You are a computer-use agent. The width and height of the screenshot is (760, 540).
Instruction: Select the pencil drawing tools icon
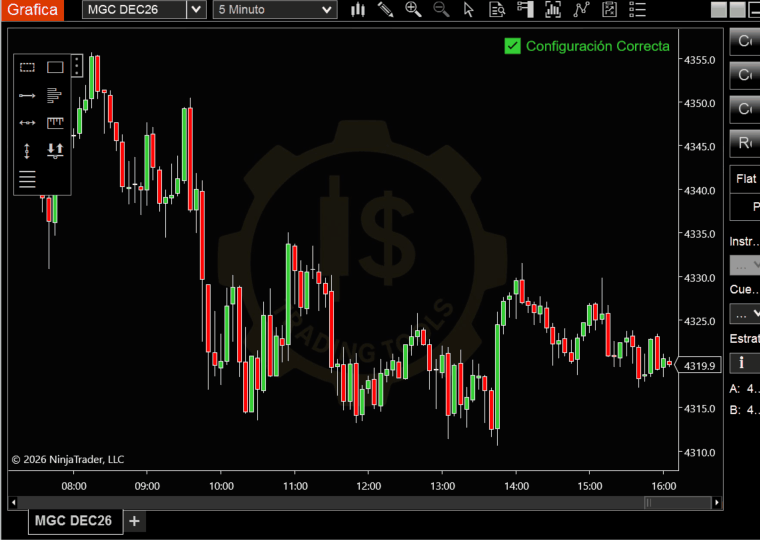click(x=385, y=10)
